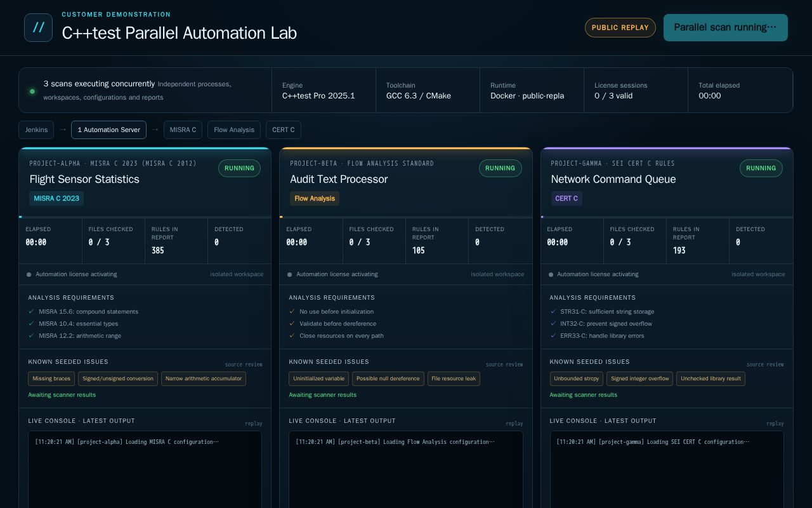Select the MISRA C pipeline chip

pyautogui.click(x=183, y=130)
